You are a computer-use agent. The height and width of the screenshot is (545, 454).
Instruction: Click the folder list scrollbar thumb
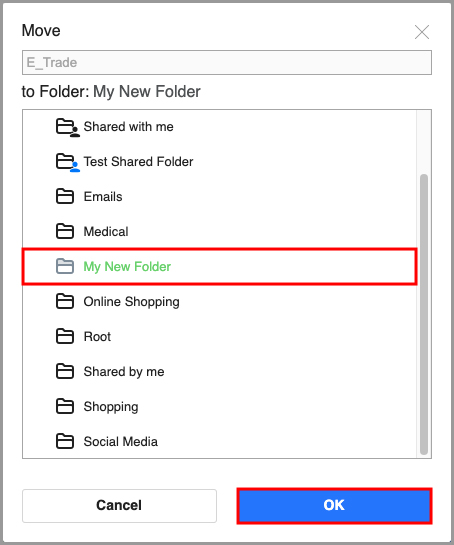point(423,314)
